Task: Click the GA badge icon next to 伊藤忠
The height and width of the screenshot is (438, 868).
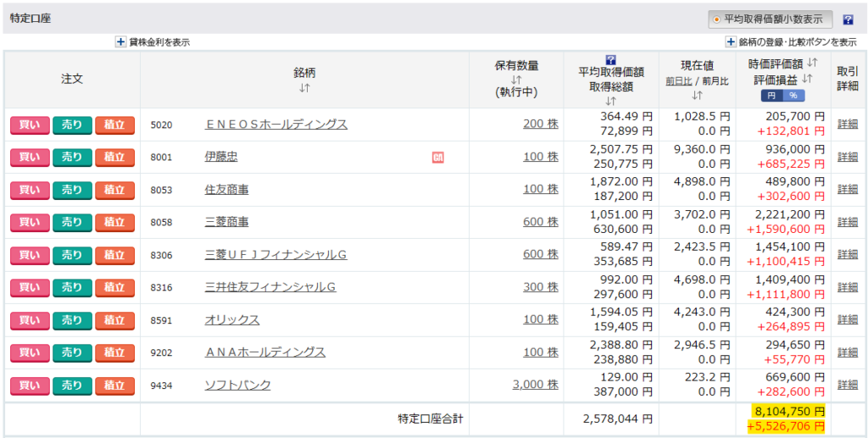Action: (438, 157)
